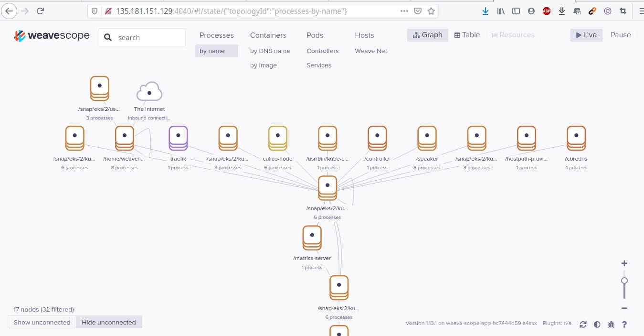The height and width of the screenshot is (336, 644).
Task: Focus the search input field
Action: click(x=142, y=38)
